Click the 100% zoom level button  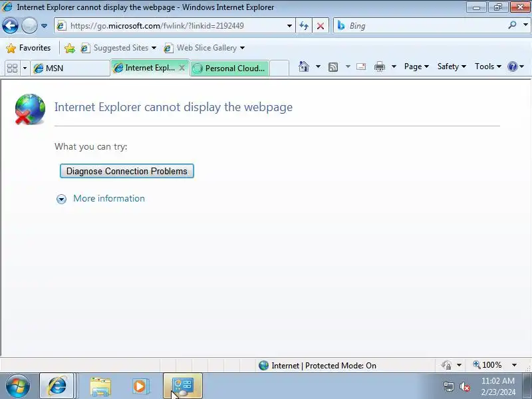[x=488, y=365]
